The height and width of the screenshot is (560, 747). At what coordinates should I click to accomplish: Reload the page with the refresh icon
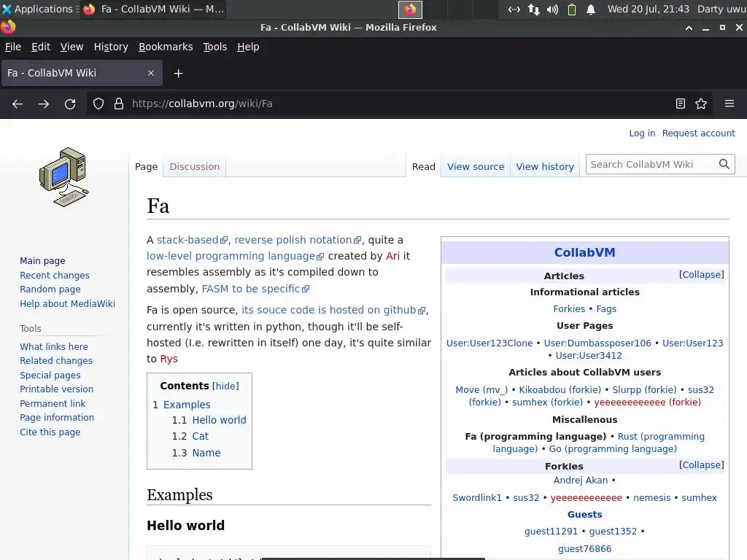[x=70, y=104]
